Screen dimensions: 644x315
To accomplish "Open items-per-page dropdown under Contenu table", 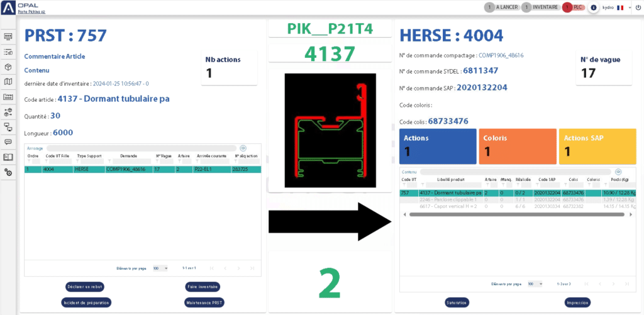I will click(x=535, y=284).
